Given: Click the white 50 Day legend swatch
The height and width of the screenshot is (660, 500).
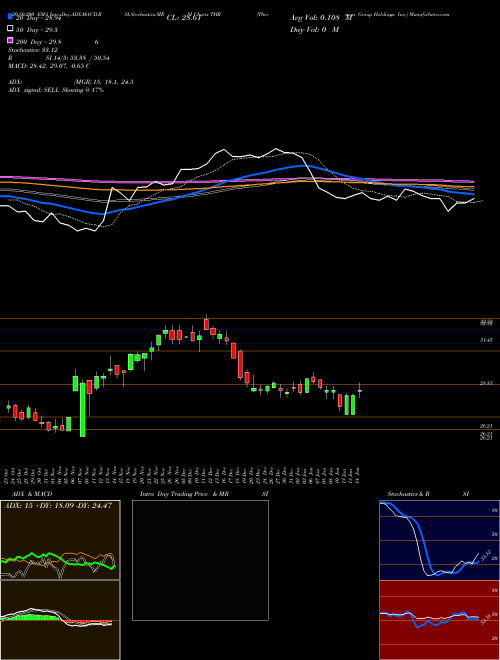Looking at the screenshot, I should point(10,29).
